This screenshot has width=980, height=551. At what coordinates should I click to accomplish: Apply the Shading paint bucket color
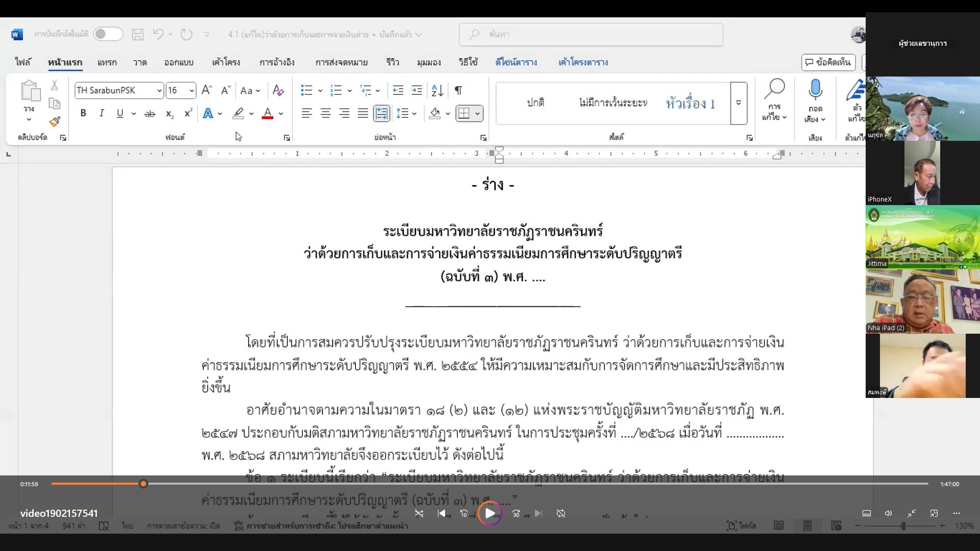click(x=435, y=113)
